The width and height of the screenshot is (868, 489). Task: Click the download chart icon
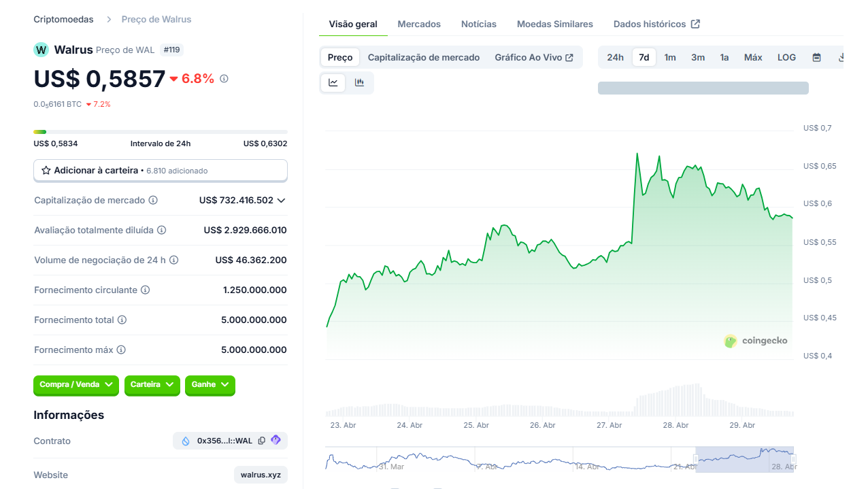coord(840,57)
